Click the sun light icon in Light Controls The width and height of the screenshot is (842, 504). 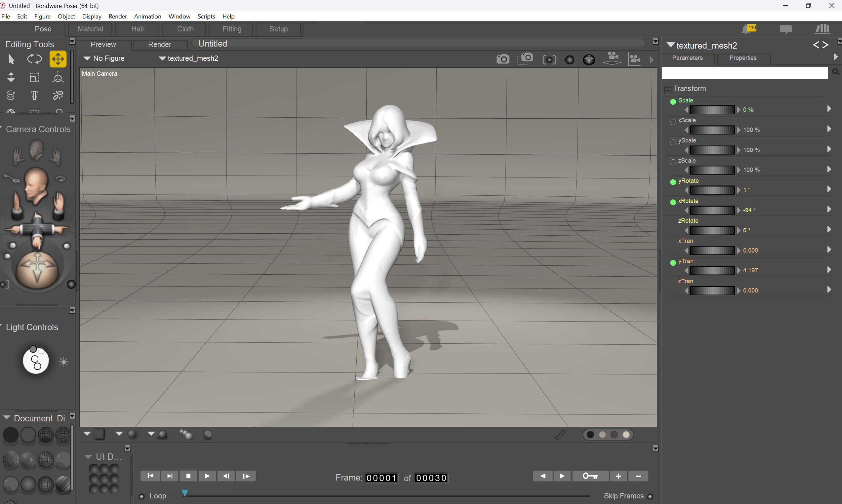tap(63, 362)
